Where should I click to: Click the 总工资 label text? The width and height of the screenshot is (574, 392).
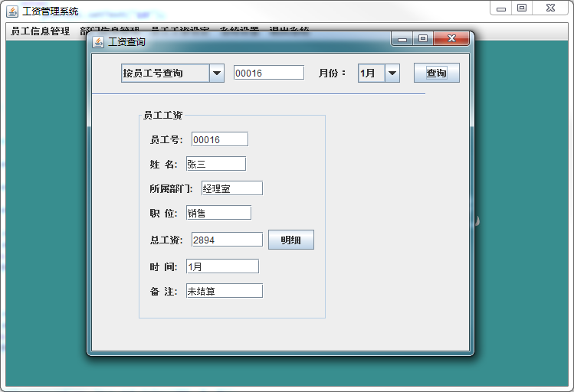(x=166, y=240)
